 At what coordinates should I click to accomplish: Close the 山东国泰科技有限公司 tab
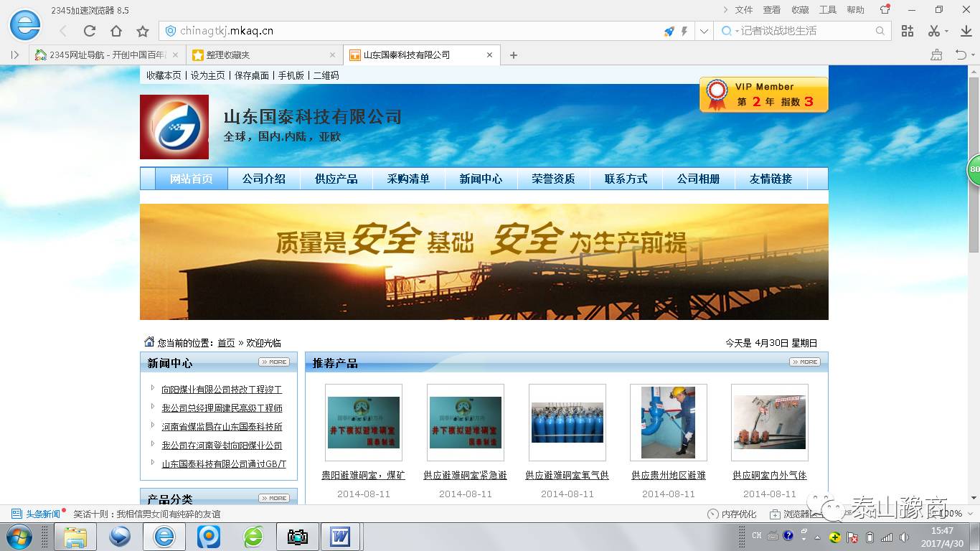[489, 55]
